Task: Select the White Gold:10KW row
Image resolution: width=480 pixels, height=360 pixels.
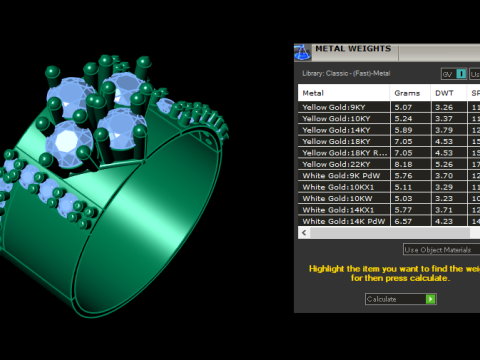Action: (x=389, y=198)
